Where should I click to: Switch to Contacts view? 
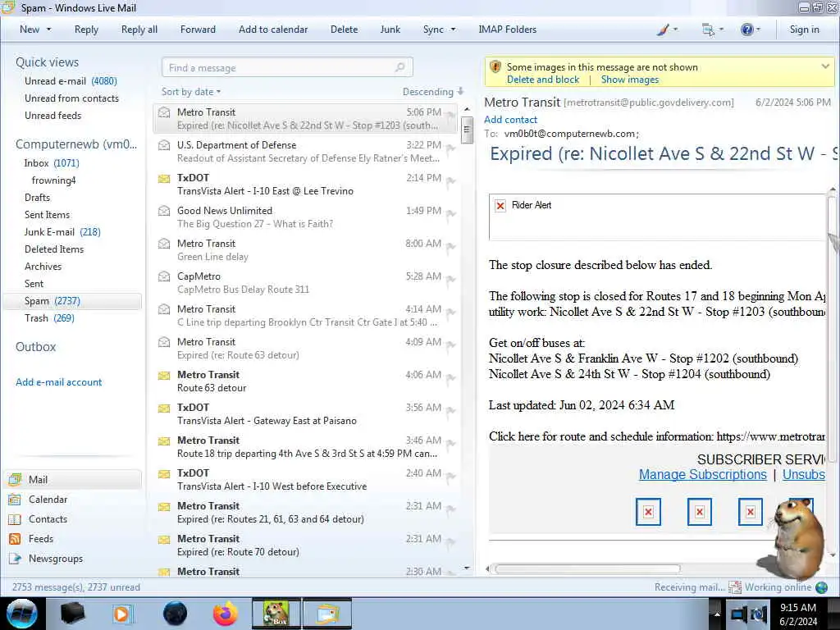(48, 519)
